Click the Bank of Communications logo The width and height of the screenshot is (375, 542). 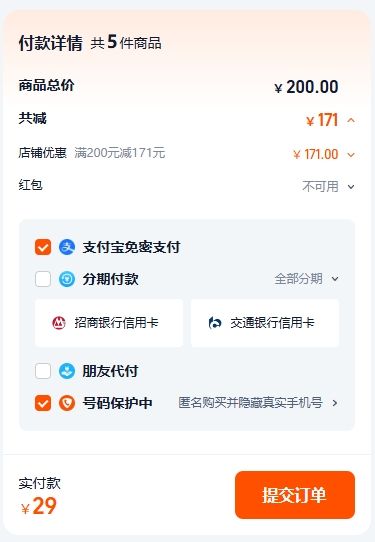(x=215, y=323)
